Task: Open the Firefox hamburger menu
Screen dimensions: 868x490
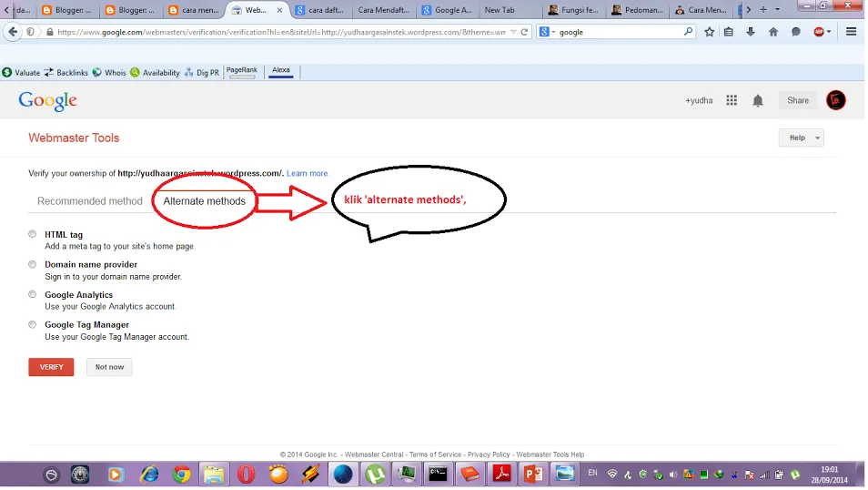Action: [852, 32]
